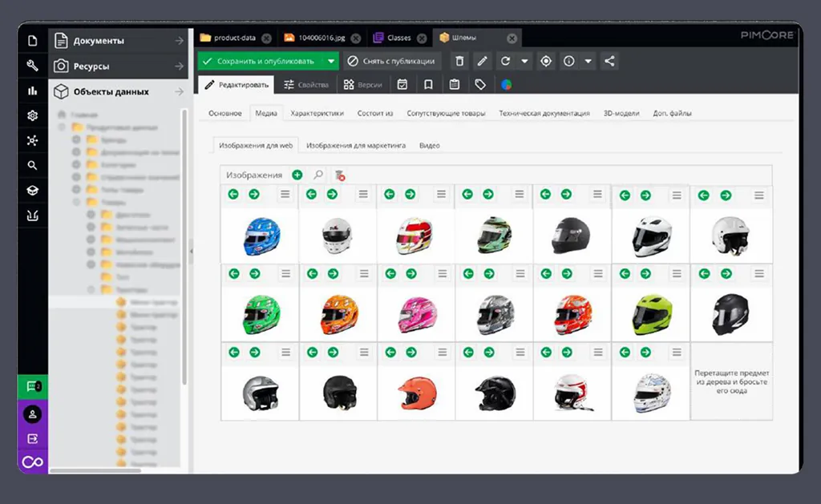Click the delete-all trash icon beside Изображения
Screen dimensions: 821x504
pos(340,175)
